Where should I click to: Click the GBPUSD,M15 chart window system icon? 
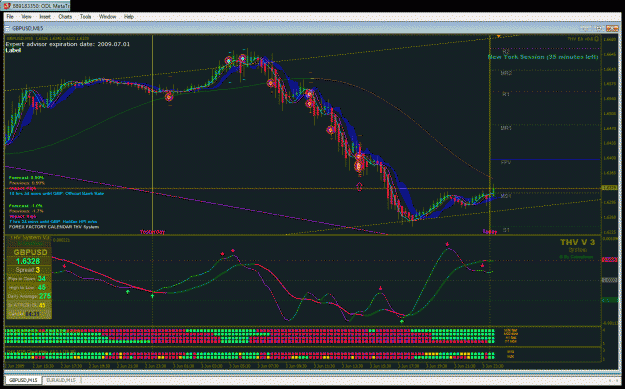8,28
